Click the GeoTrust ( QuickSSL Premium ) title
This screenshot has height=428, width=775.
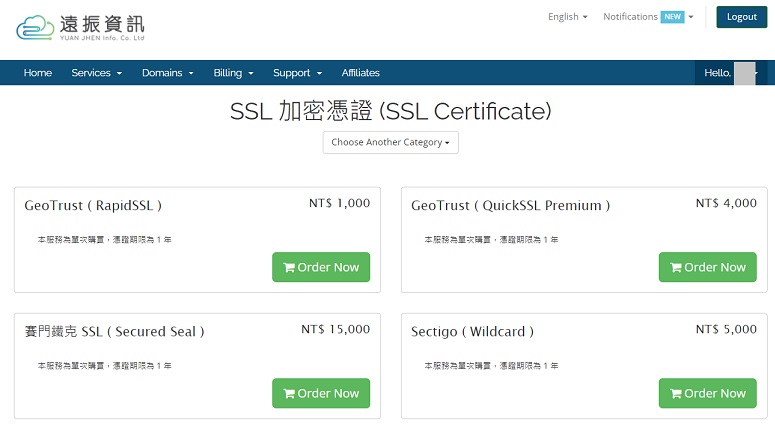[511, 205]
